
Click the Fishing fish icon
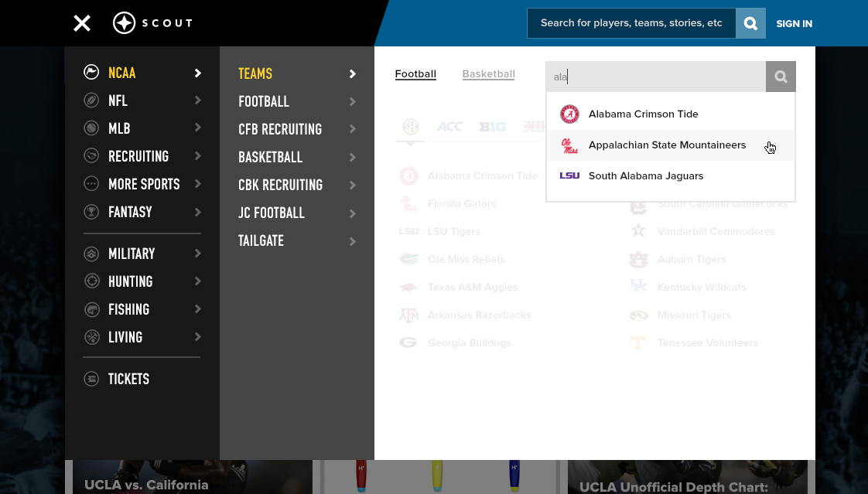click(91, 308)
